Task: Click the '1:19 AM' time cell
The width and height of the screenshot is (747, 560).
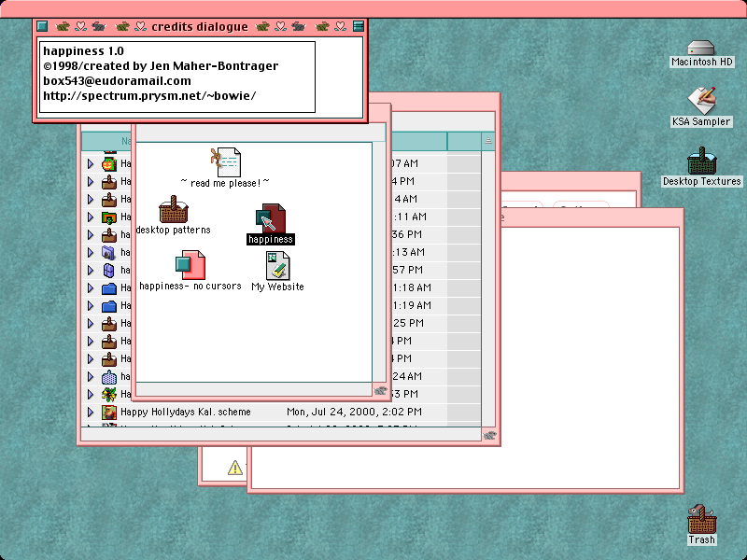Action: tap(413, 305)
